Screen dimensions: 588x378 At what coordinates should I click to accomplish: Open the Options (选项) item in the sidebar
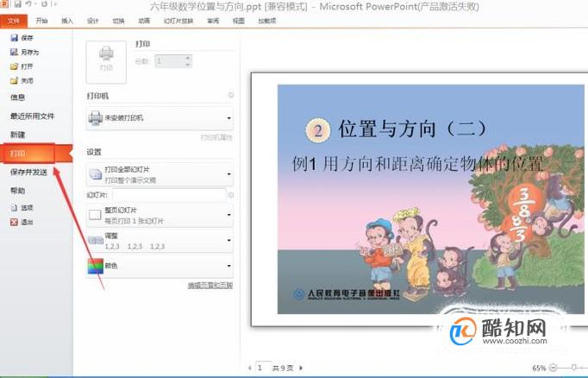point(22,208)
